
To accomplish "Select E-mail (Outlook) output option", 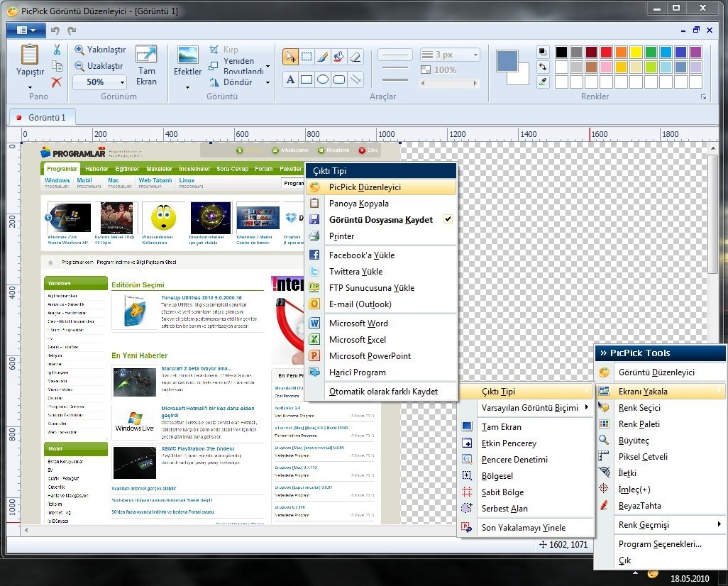I will 381,304.
